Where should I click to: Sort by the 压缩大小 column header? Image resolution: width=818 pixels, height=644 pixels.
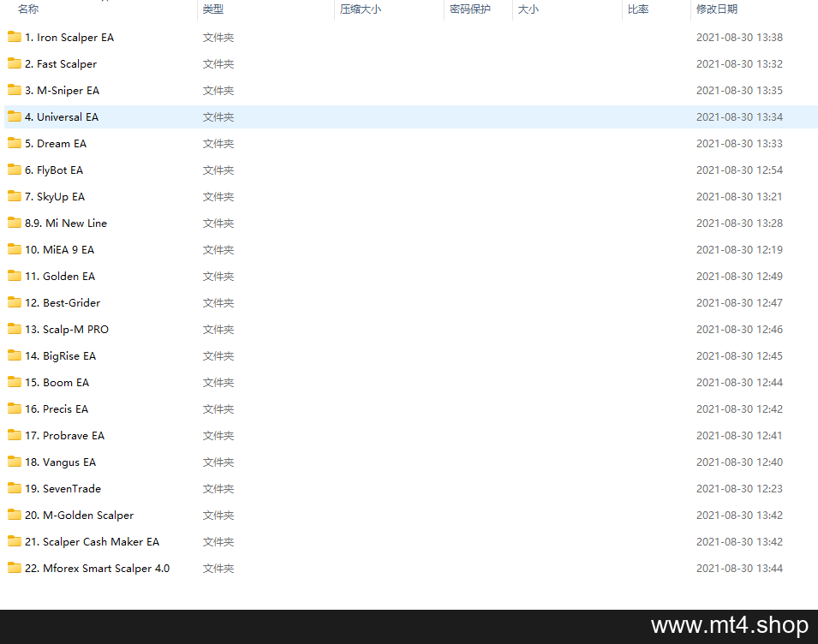coord(361,9)
